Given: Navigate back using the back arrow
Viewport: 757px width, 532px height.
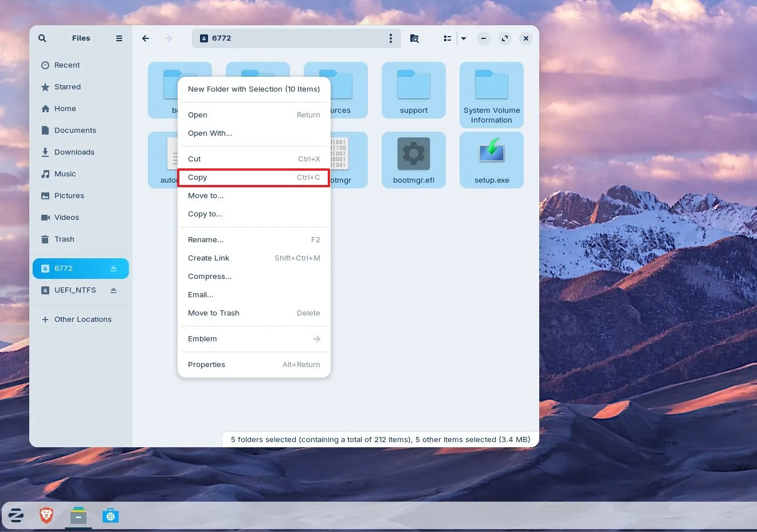Looking at the screenshot, I should [146, 38].
